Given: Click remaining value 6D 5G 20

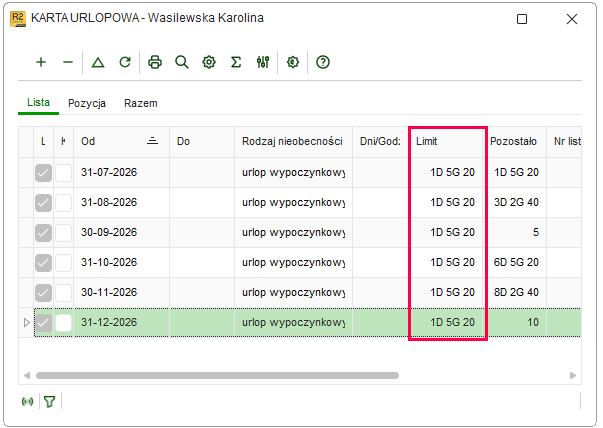Looking at the screenshot, I should click(516, 262).
